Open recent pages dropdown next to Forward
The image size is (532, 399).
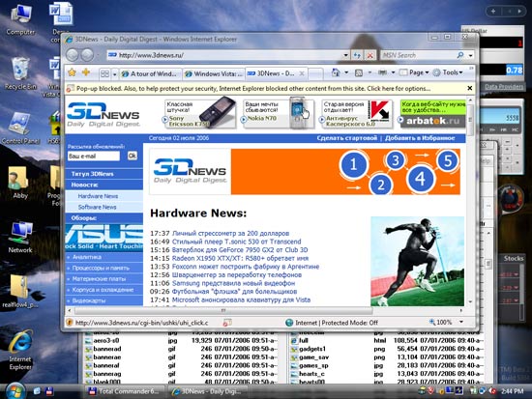(x=98, y=55)
